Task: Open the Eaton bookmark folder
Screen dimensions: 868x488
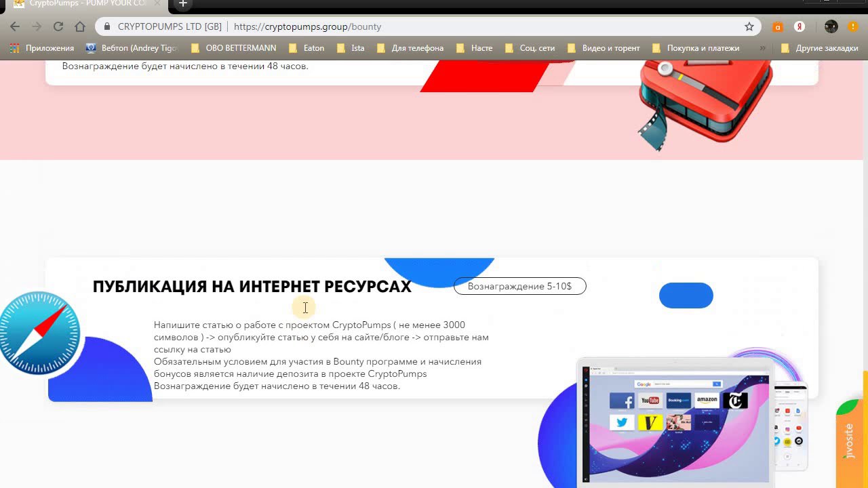Action: pos(307,48)
